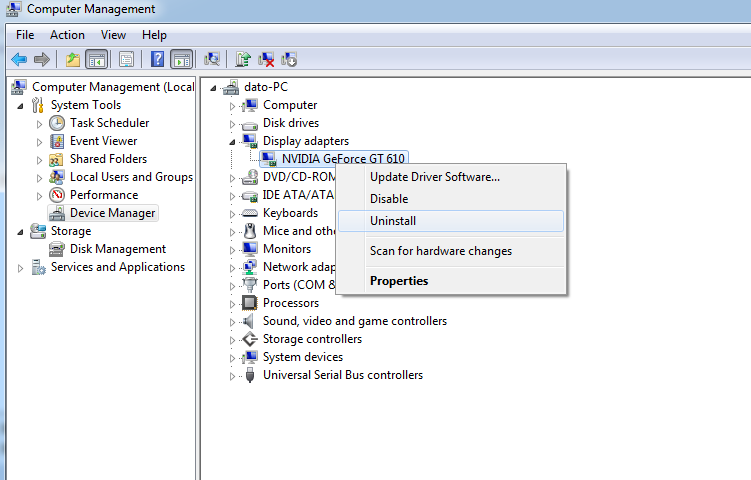Click the Uninstall toolbar icon with red X
This screenshot has height=480, width=751.
pyautogui.click(x=267, y=59)
